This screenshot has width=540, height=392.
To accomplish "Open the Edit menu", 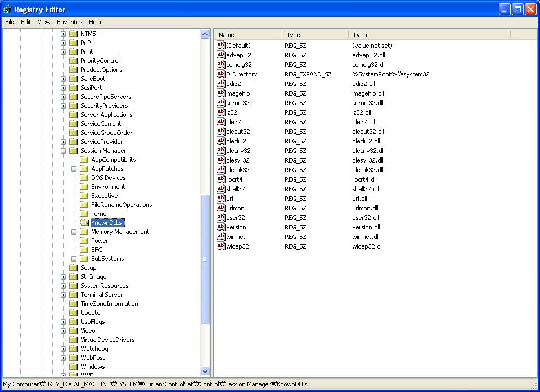I will (x=26, y=22).
